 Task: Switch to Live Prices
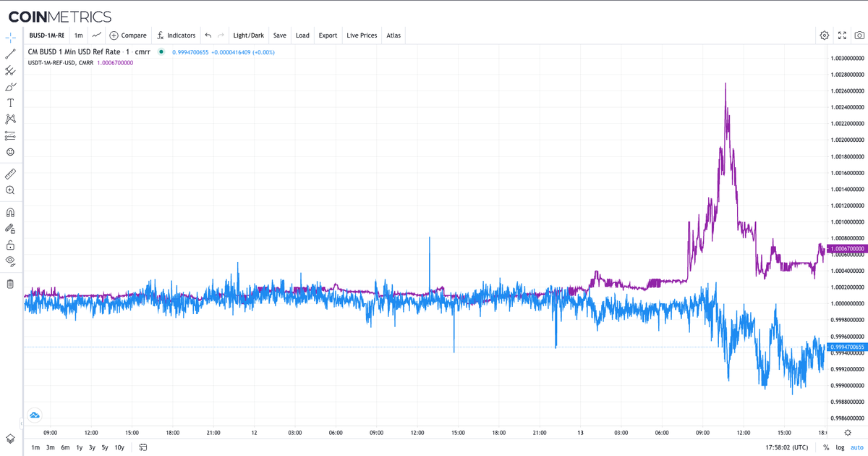(x=362, y=35)
